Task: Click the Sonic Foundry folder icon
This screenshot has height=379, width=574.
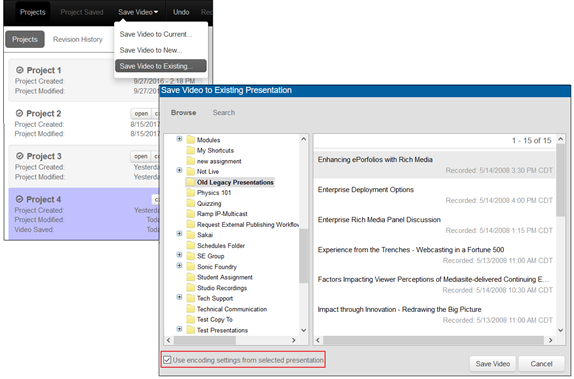Action: click(190, 267)
